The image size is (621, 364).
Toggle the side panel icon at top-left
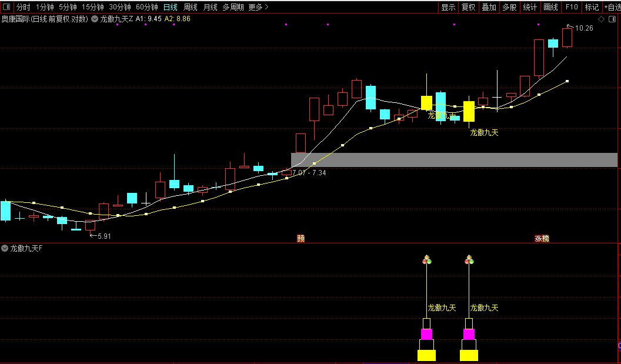pos(6,6)
